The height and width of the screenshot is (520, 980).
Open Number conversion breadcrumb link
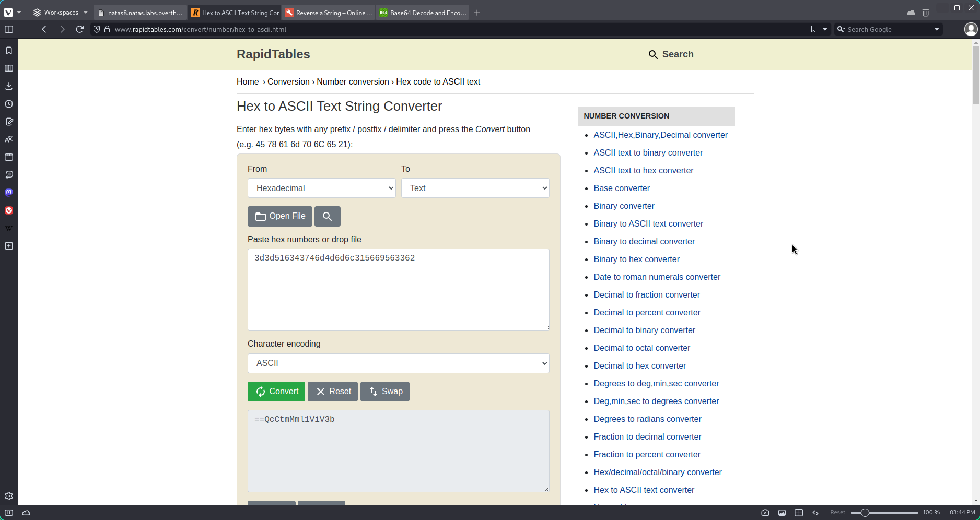click(353, 81)
